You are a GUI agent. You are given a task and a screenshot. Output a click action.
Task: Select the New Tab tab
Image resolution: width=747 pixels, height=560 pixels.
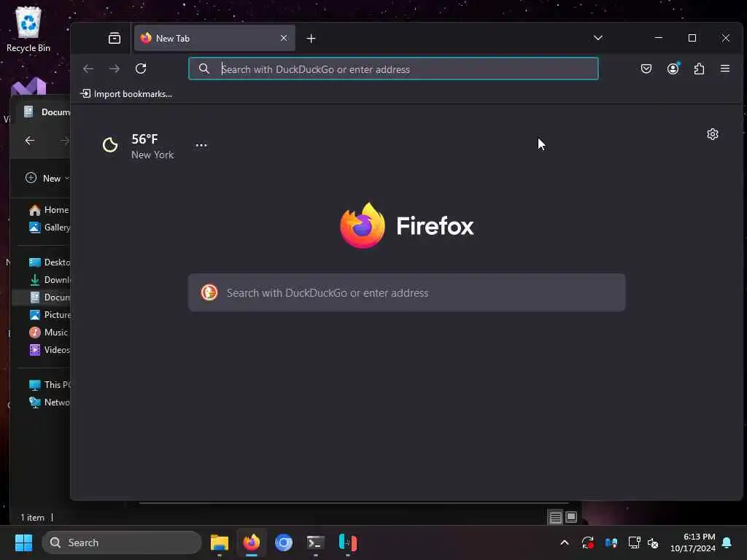click(x=214, y=38)
